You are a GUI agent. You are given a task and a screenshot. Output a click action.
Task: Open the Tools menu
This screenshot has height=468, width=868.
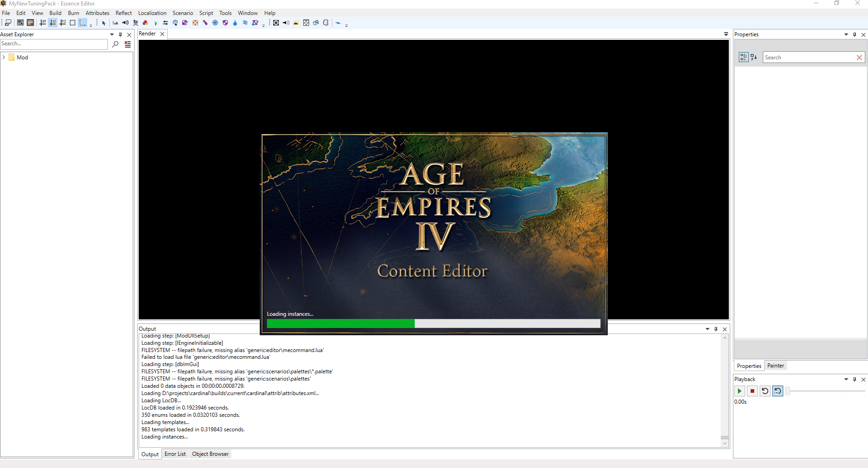coord(225,13)
